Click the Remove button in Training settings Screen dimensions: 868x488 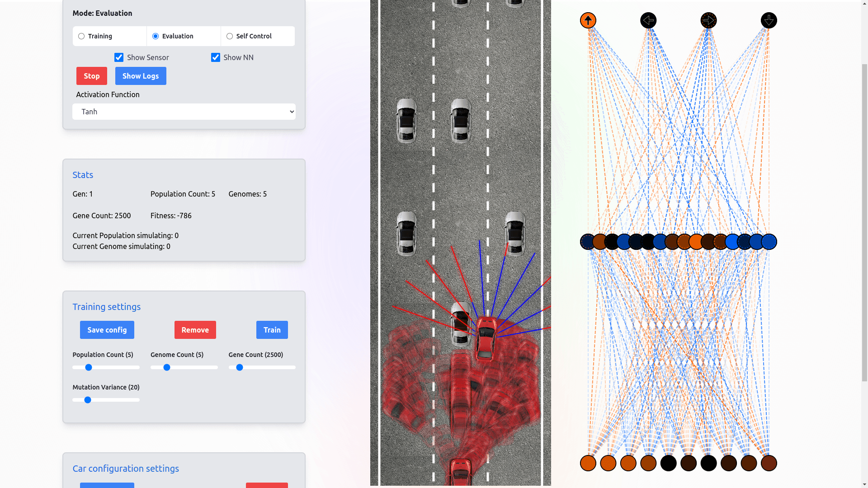195,329
